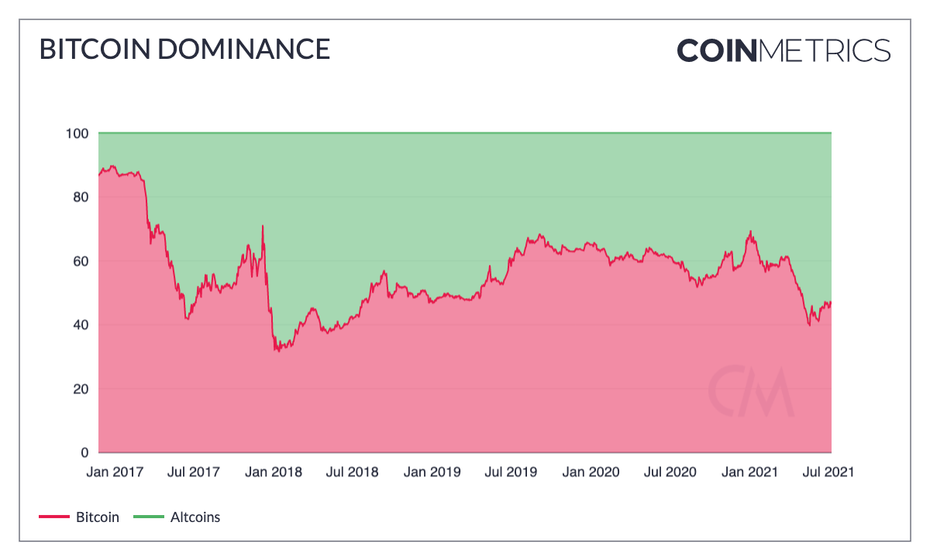
Task: Select the Jul 2017 x-axis label
Action: [192, 471]
